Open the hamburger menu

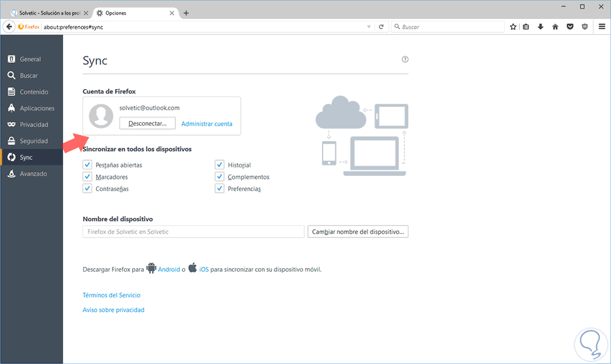pos(602,26)
